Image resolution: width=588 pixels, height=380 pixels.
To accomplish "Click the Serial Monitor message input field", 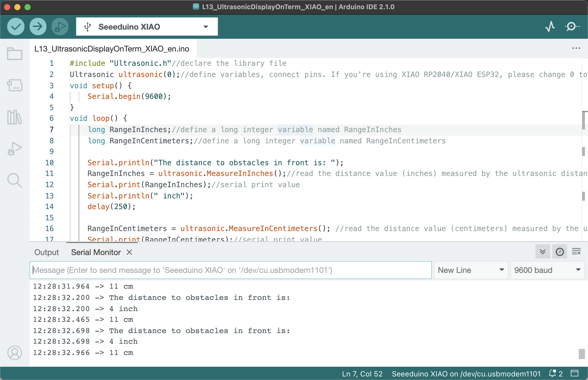I will [231, 270].
